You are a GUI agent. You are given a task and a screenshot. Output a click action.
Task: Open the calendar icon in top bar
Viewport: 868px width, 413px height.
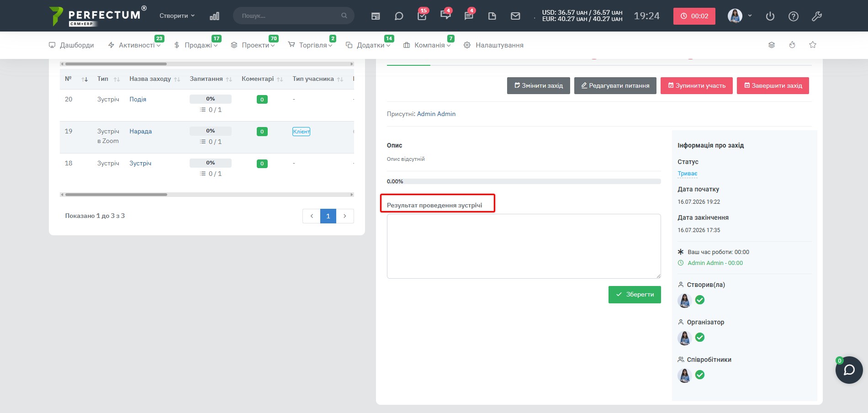pyautogui.click(x=376, y=16)
